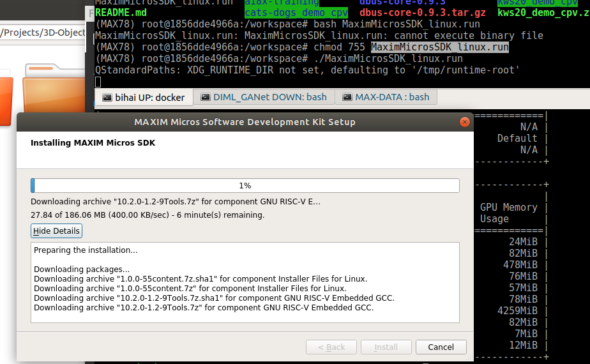
Task: Click the 4259MiB GPU memory value
Action: point(517,310)
